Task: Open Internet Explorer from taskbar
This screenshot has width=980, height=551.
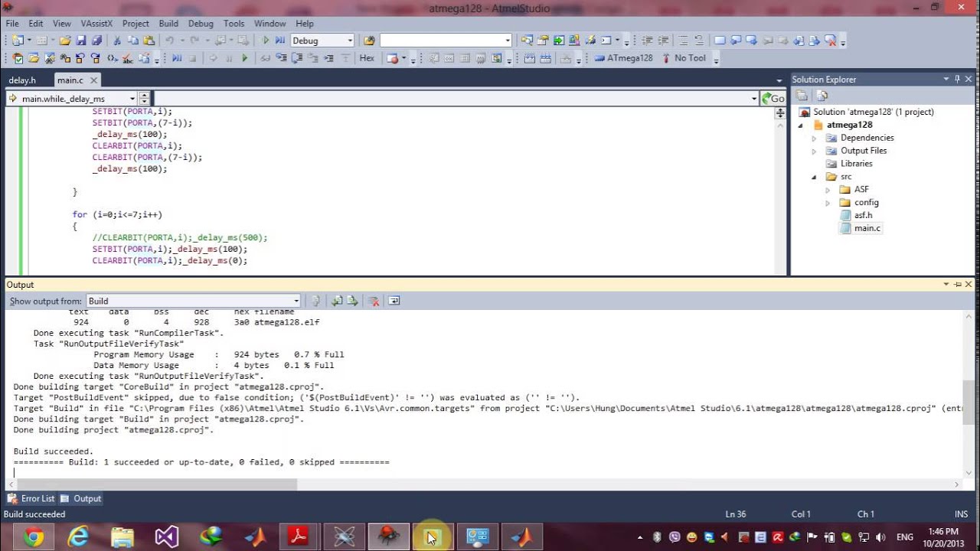Action: pyautogui.click(x=77, y=537)
